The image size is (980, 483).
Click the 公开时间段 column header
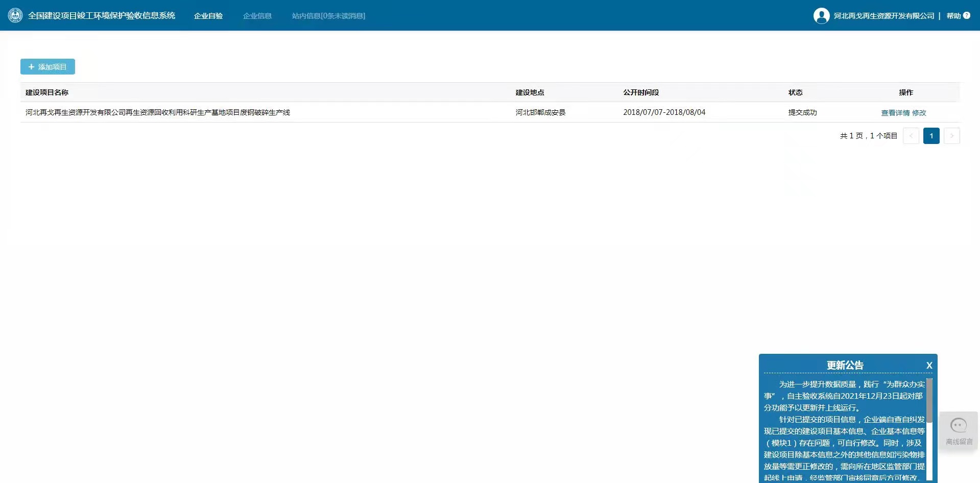click(641, 92)
